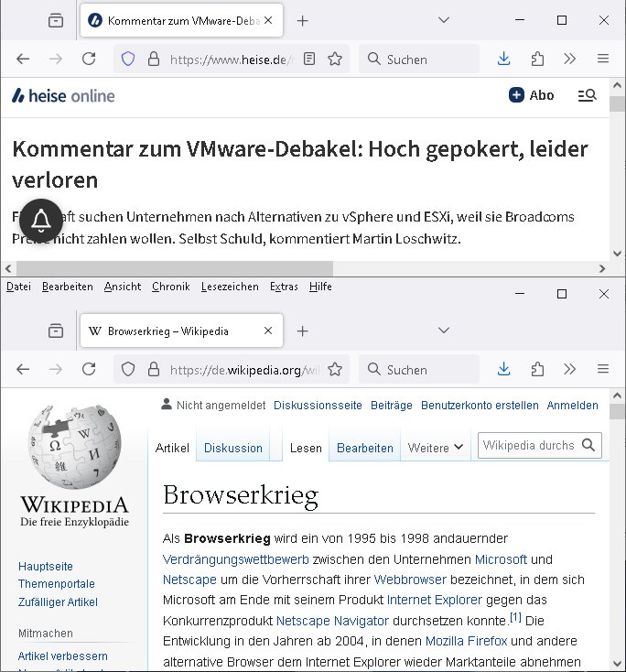Open the Zufälliger Artikel sidebar link
This screenshot has width=626, height=672.
[58, 602]
